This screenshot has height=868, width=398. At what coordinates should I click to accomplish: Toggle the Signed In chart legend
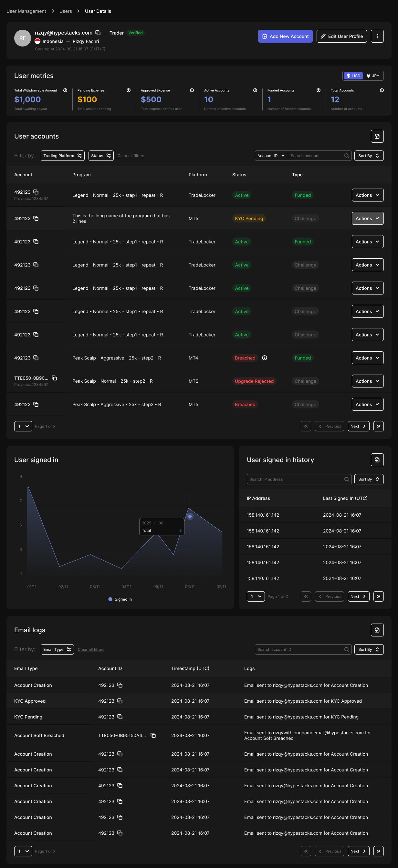pyautogui.click(x=120, y=599)
